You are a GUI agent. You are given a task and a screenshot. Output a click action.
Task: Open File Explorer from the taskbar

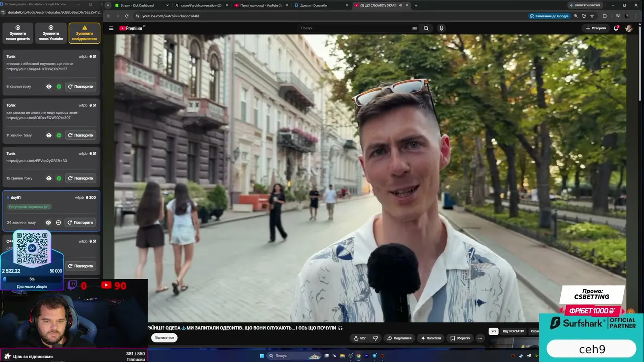[342, 356]
